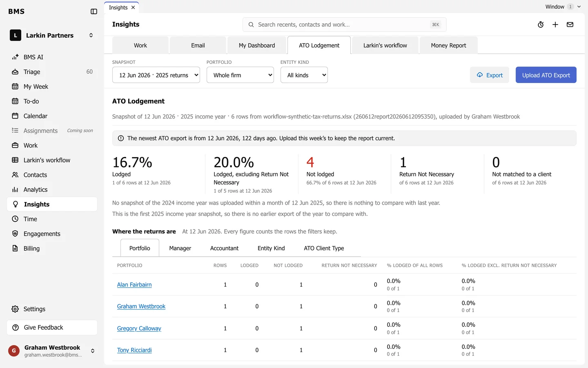Open Work in the sidebar
Screen dimensions: 588x368
pos(52,146)
